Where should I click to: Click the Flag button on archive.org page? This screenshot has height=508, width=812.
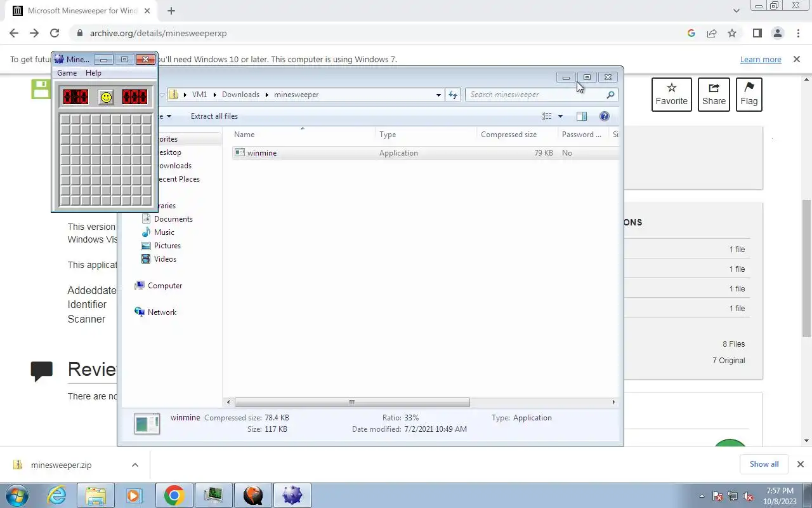coord(749,95)
